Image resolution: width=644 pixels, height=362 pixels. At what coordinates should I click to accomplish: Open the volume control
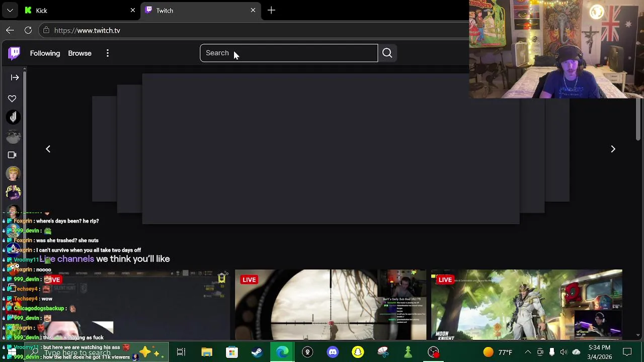[x=563, y=352]
